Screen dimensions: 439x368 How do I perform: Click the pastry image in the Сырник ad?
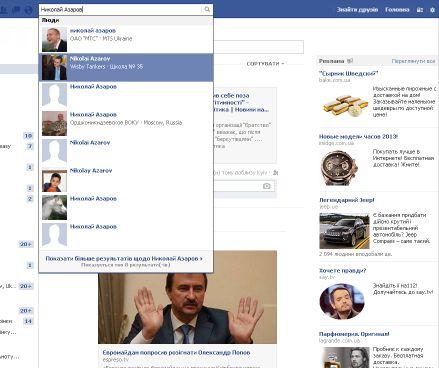[x=345, y=106]
